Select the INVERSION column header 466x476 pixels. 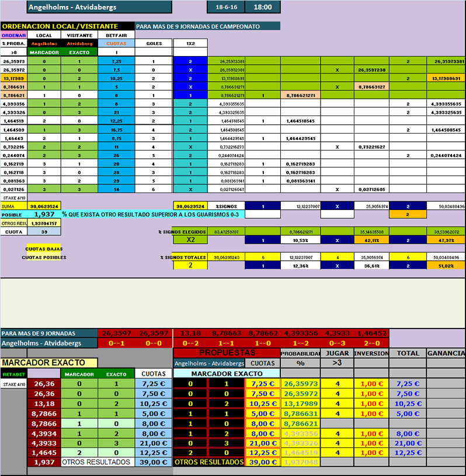(x=371, y=353)
